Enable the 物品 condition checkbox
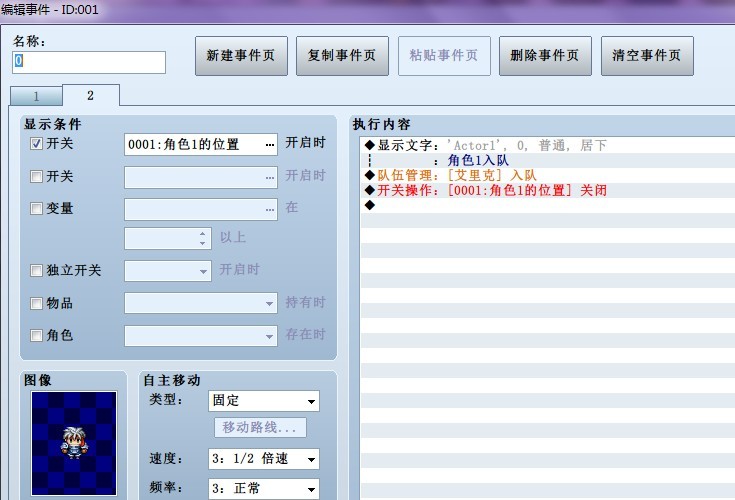 (36, 303)
